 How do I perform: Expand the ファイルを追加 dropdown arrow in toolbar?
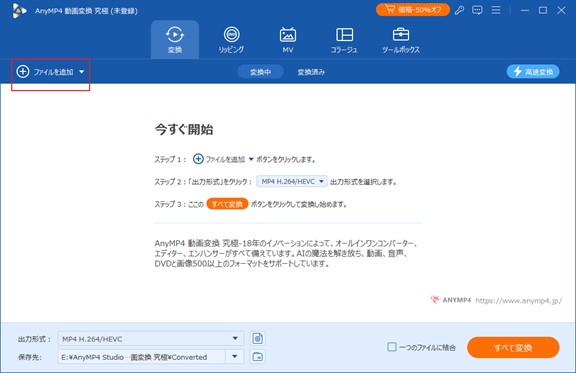82,72
